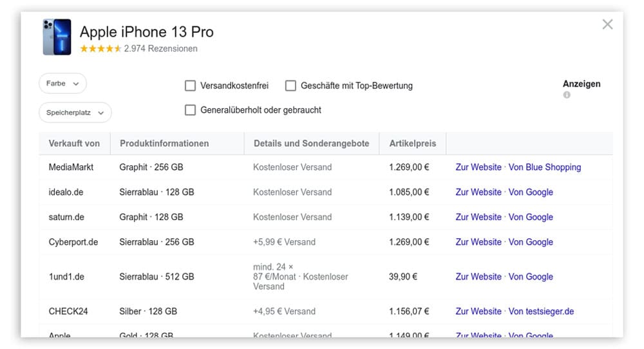The image size is (644, 349).
Task: Open the iPhone 13 Pro product thumbnail
Action: (x=57, y=37)
